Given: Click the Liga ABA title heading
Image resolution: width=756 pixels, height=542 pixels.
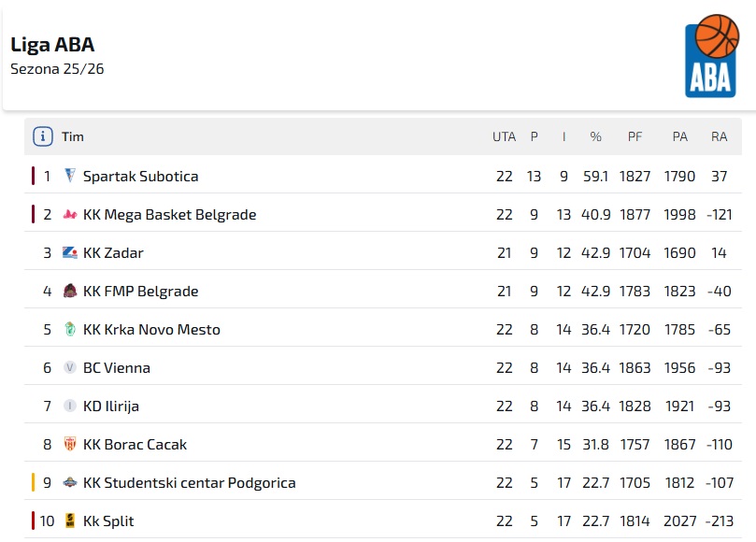Looking at the screenshot, I should (52, 44).
